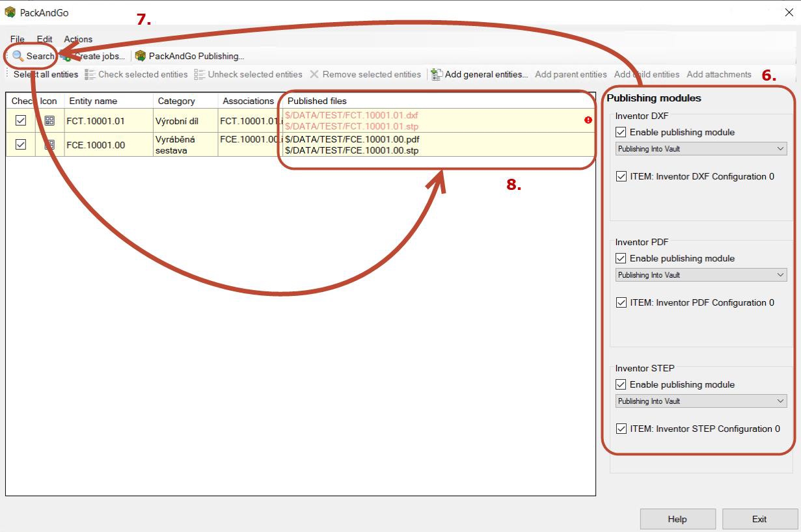Screen dimensions: 801x532
Task: Click the entity icon for FCE.10001.00
Action: [x=49, y=145]
